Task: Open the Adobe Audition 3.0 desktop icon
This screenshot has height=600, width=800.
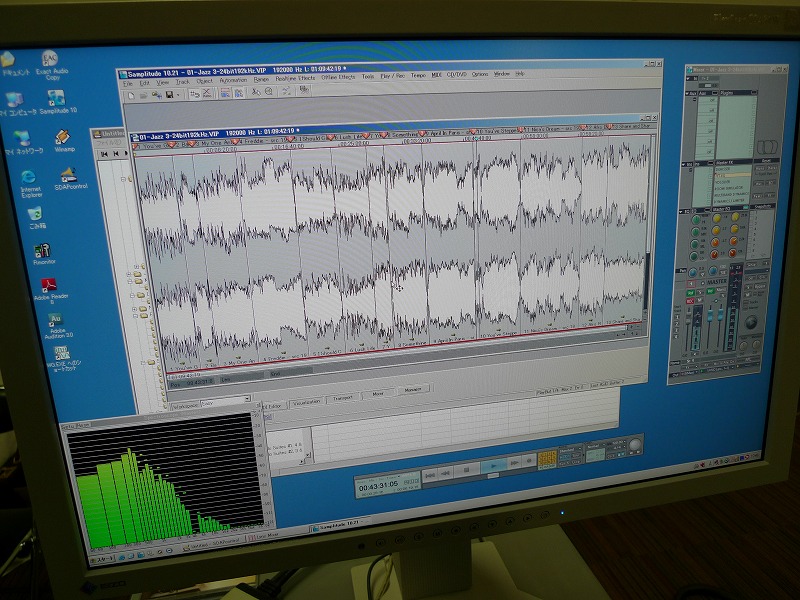Action: [55, 321]
